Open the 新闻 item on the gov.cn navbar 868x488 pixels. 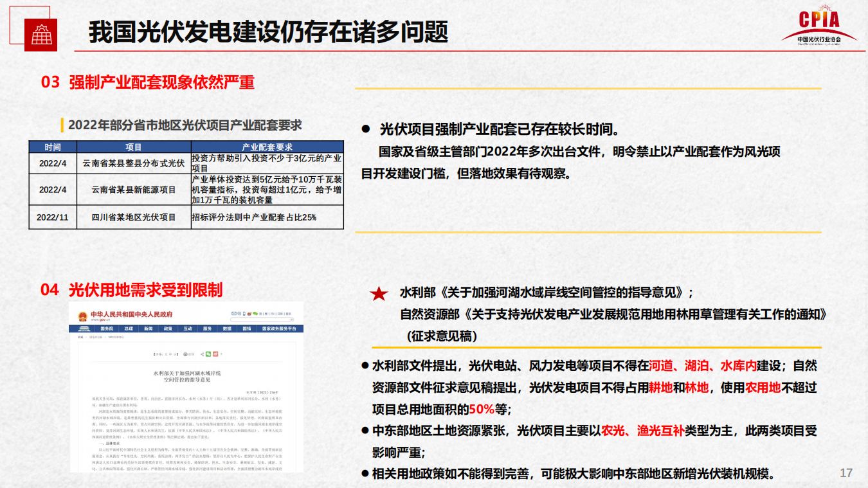point(149,328)
